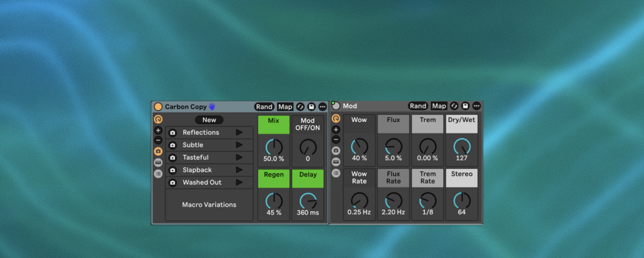Viewport: 644px width, 258px height.
Task: Open Carbon Copy's three-dots options menu
Action: (x=322, y=107)
